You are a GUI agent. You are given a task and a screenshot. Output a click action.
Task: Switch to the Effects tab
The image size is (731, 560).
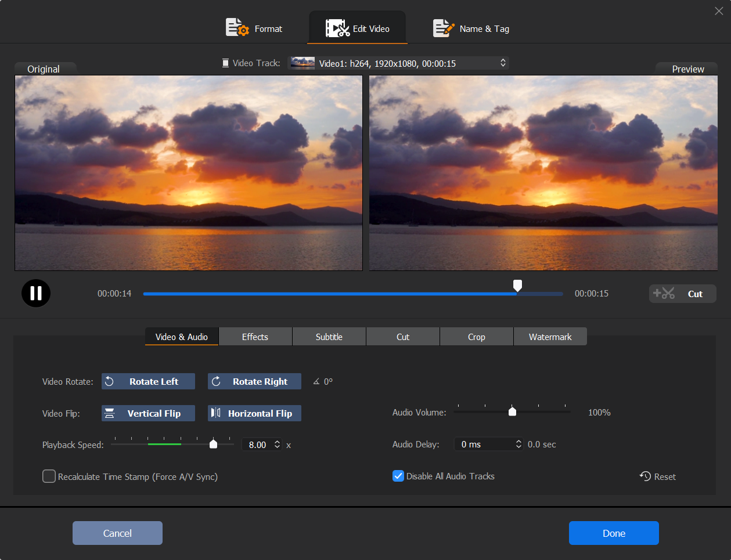click(x=255, y=337)
